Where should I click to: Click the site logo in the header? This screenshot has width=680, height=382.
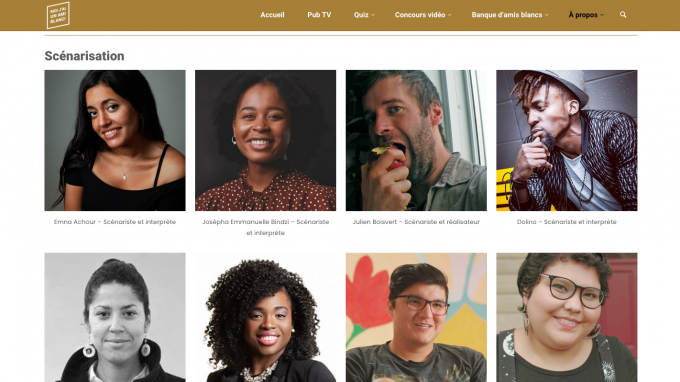point(58,15)
